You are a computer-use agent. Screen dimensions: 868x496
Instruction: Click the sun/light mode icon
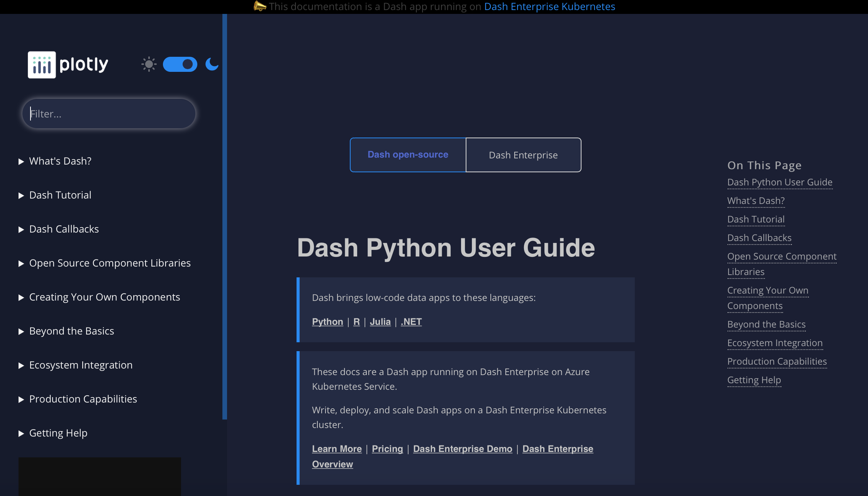click(x=149, y=64)
